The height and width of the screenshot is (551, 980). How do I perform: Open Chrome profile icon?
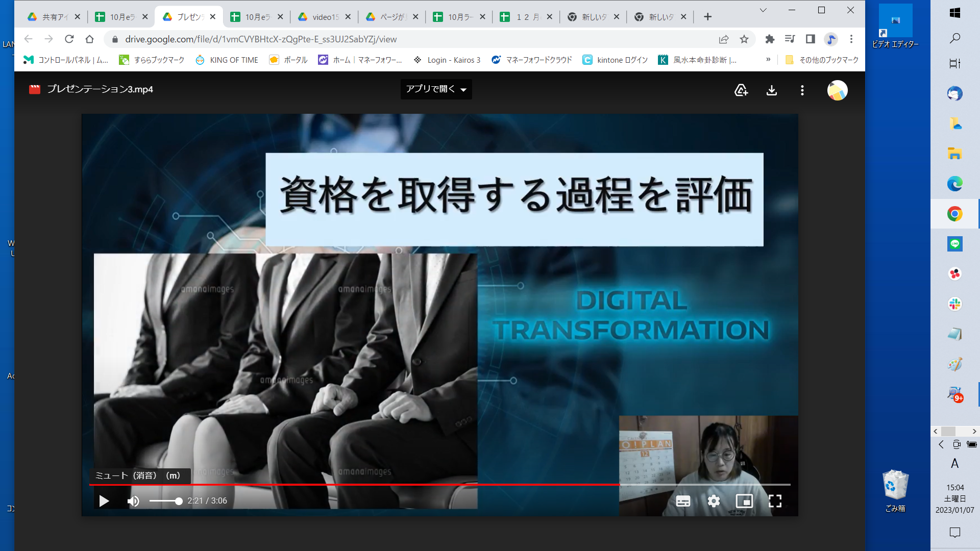click(x=831, y=39)
